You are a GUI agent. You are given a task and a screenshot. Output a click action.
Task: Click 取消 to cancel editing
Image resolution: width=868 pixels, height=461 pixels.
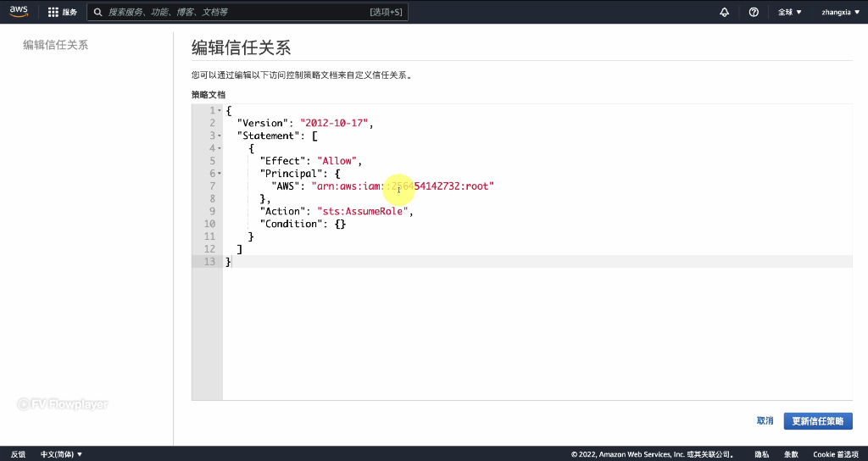tap(765, 421)
